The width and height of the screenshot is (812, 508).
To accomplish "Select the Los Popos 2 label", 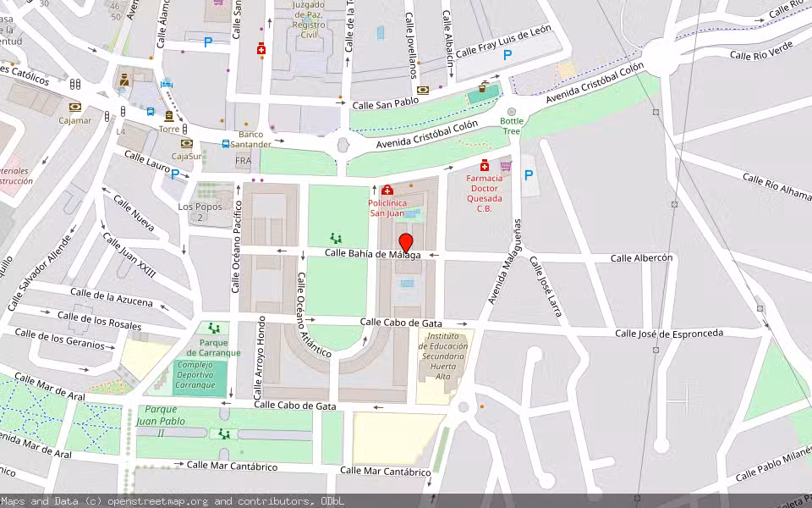I will click(200, 212).
